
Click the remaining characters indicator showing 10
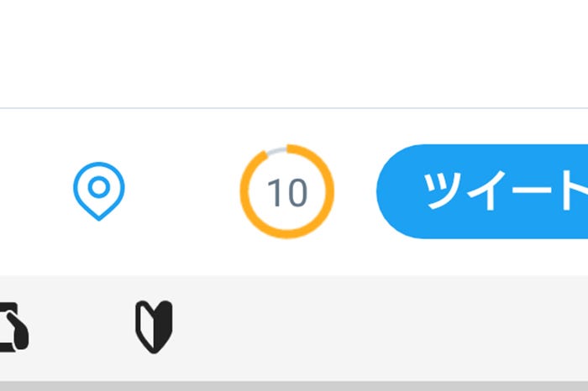(x=287, y=192)
